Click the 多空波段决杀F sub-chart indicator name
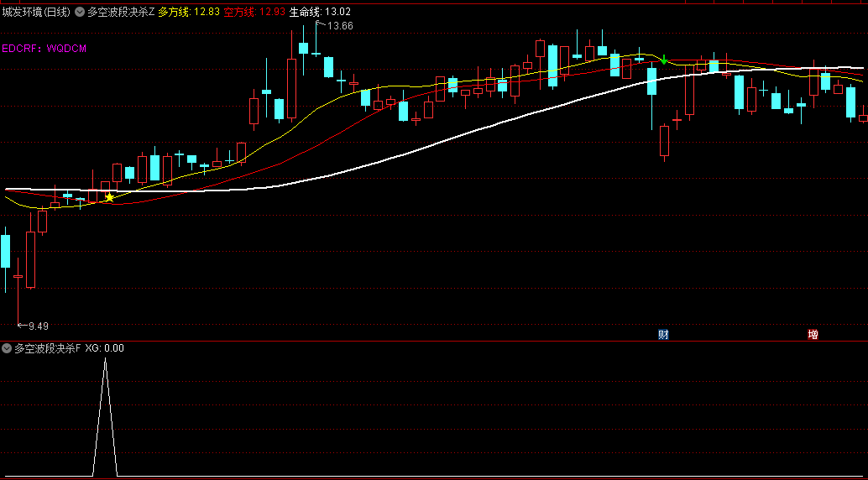Viewport: 868px width, 480px height. 48,348
